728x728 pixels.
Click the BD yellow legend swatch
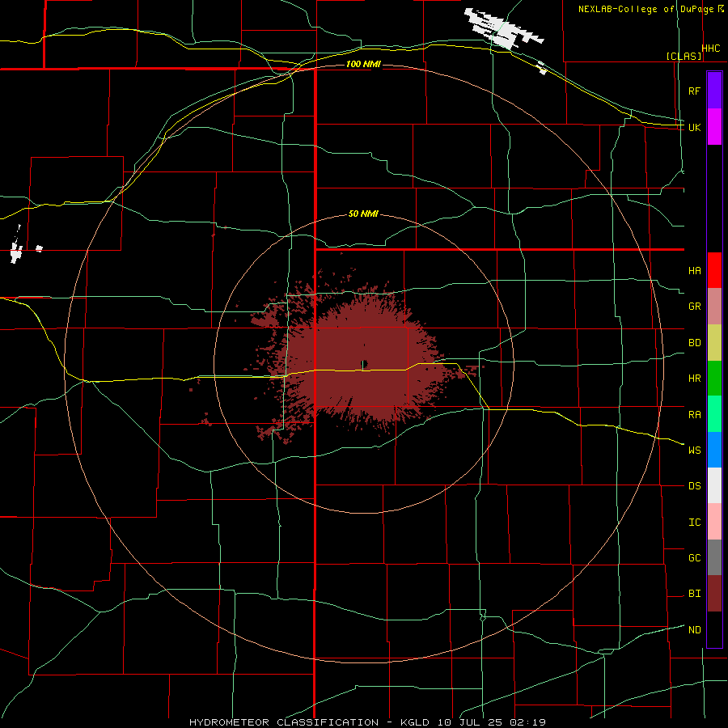click(714, 342)
